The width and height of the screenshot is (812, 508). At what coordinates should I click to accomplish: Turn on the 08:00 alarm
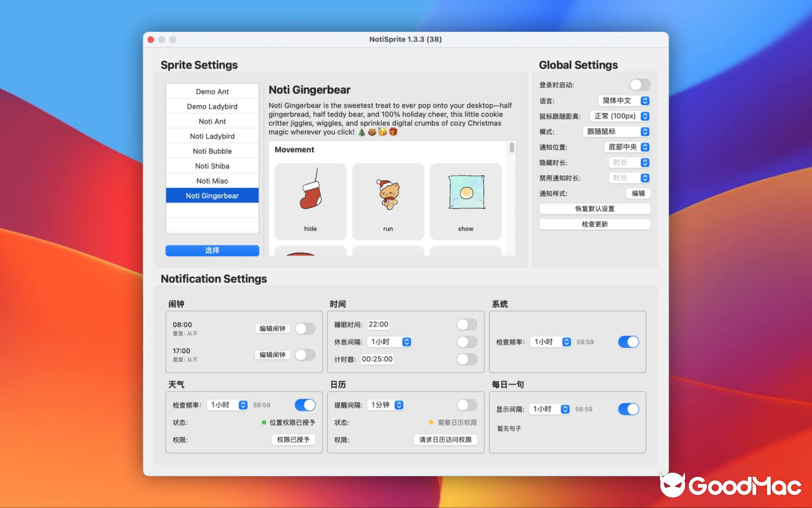click(x=304, y=328)
